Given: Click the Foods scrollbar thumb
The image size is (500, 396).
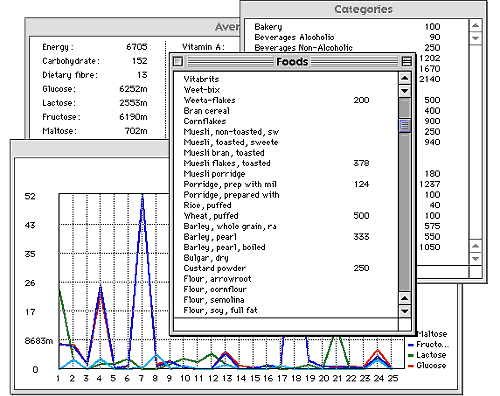Looking at the screenshot, I should pyautogui.click(x=405, y=125).
